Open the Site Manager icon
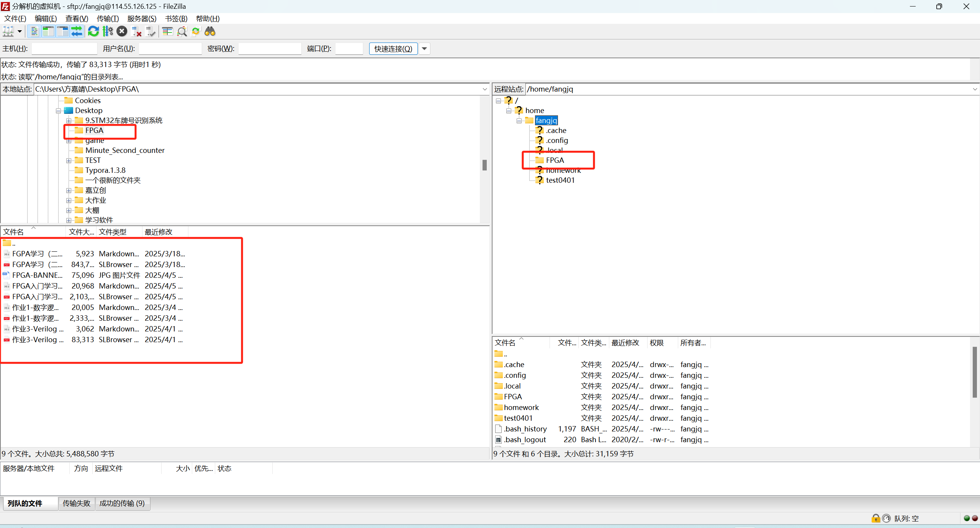The image size is (980, 528). pos(8,31)
